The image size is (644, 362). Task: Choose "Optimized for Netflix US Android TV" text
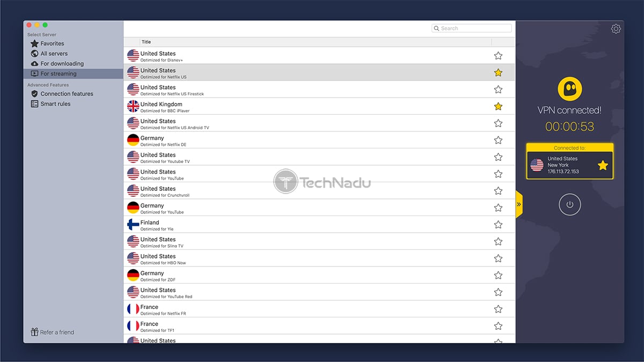tap(174, 128)
